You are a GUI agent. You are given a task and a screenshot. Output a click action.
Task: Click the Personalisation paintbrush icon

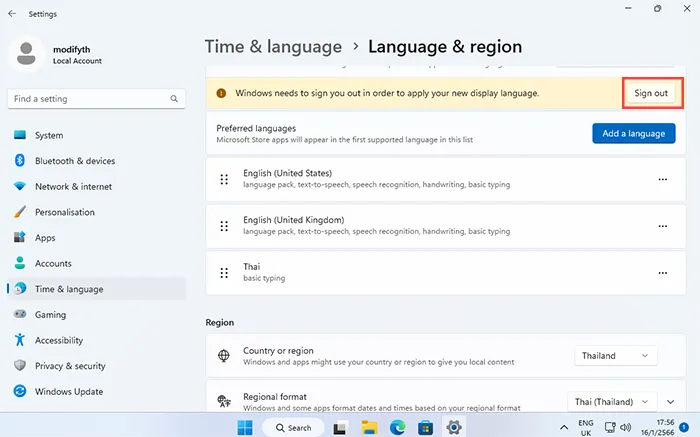[20, 212]
